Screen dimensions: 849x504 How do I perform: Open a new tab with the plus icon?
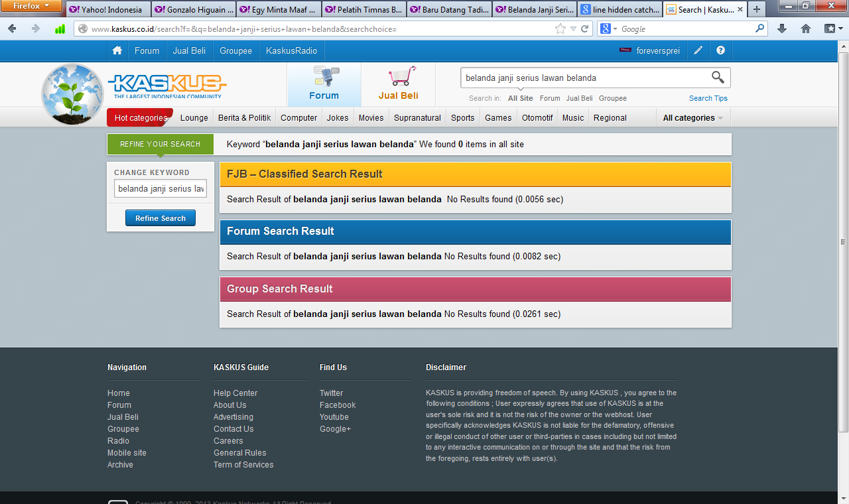click(757, 9)
